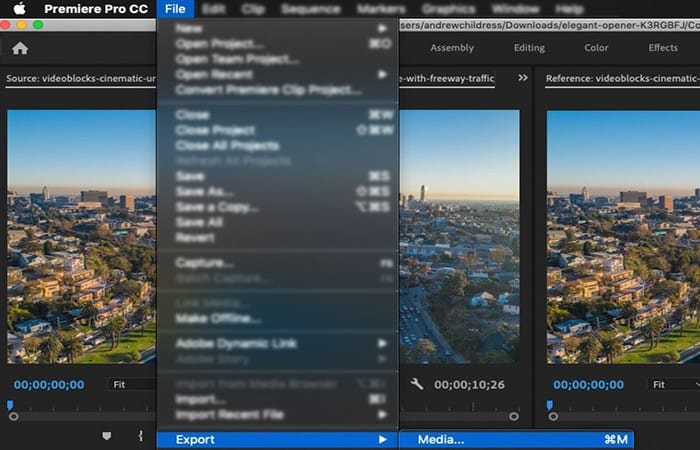This screenshot has height=450, width=700.
Task: Choose Open Project from File menu
Action: [278, 44]
